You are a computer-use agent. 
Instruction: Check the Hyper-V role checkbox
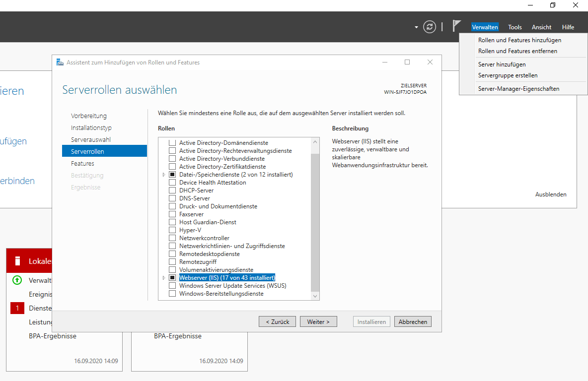[x=172, y=230]
